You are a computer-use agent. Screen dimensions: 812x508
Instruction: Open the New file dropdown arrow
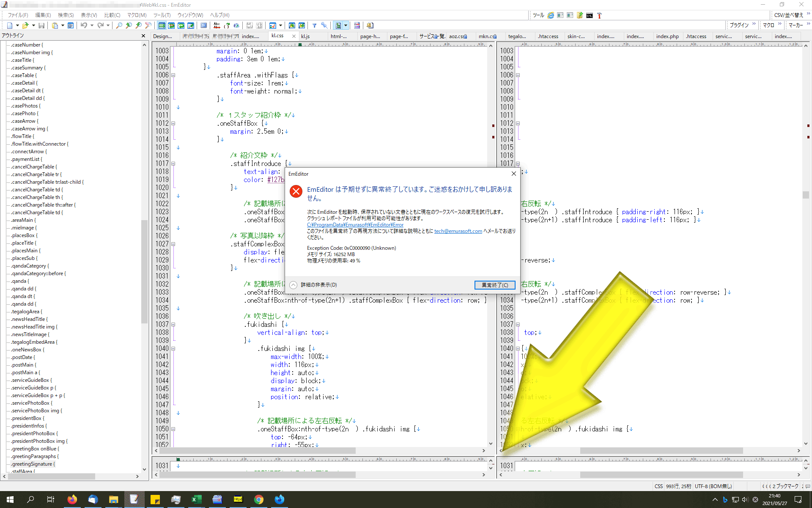[17, 25]
